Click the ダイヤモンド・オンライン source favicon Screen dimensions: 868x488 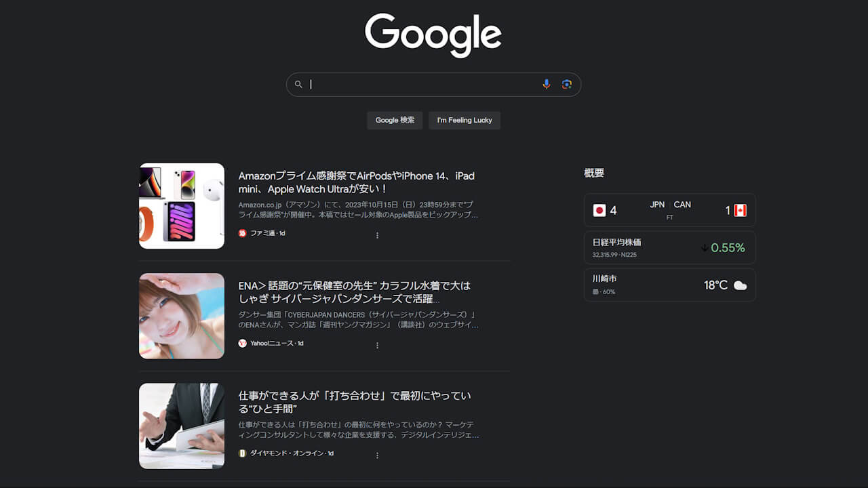coord(242,454)
